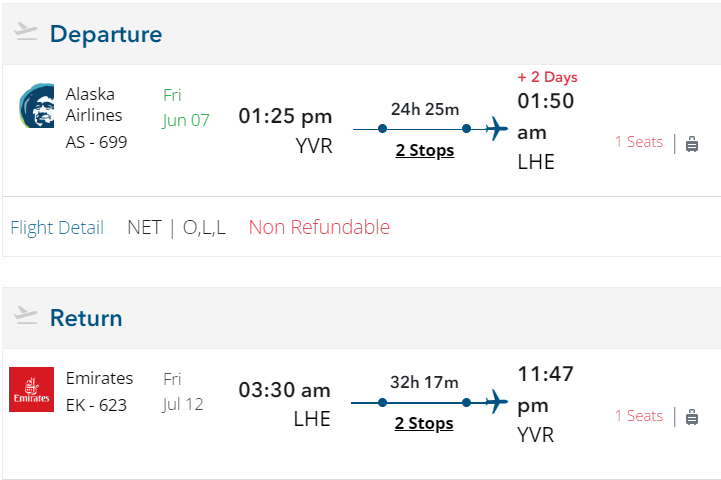
Task: Click the departure flight 1 Seats text
Action: pyautogui.click(x=639, y=142)
